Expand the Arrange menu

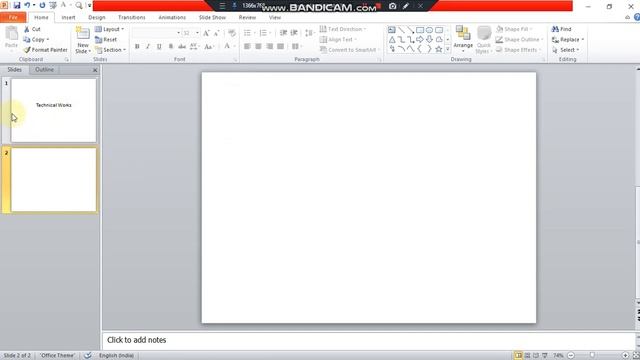(x=463, y=40)
